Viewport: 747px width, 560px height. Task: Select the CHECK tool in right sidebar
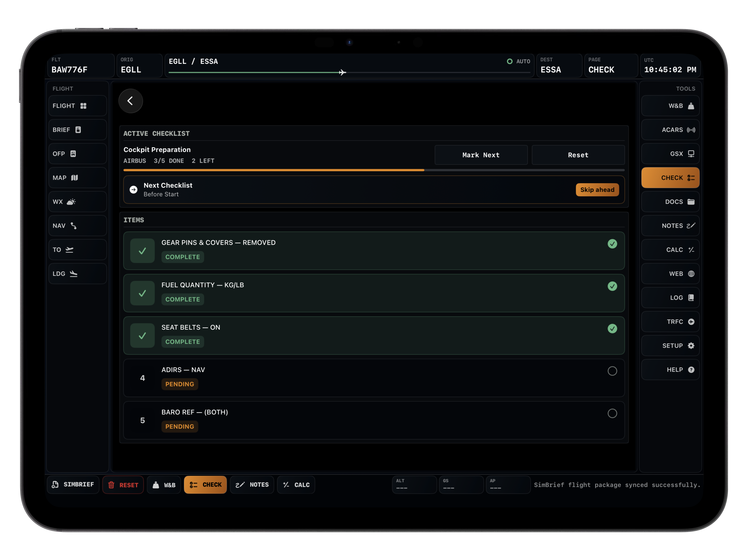(x=670, y=178)
